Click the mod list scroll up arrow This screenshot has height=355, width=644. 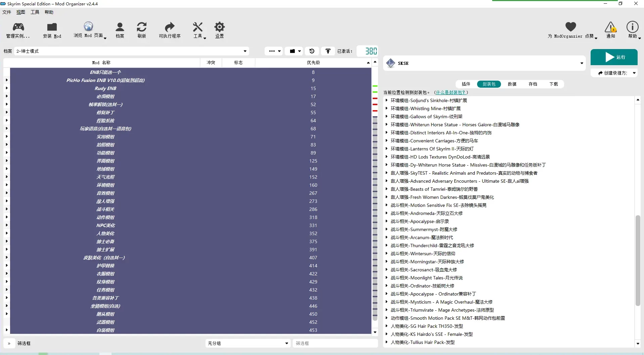click(375, 62)
